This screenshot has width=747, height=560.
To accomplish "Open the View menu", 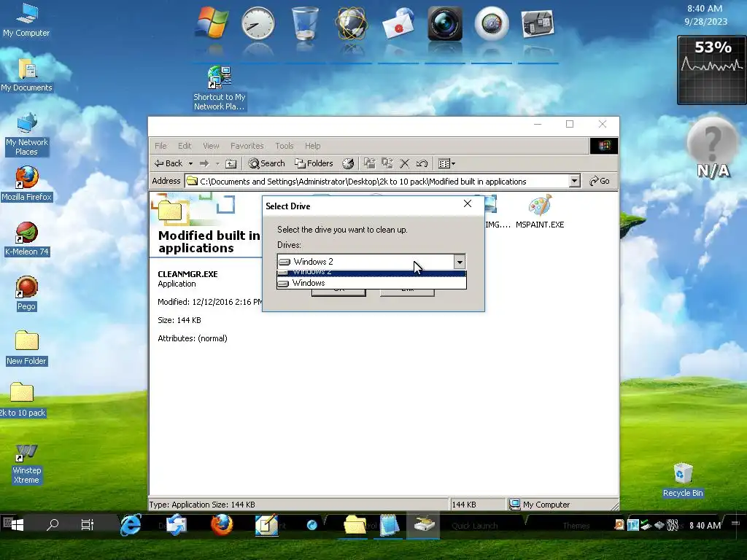I will [211, 146].
